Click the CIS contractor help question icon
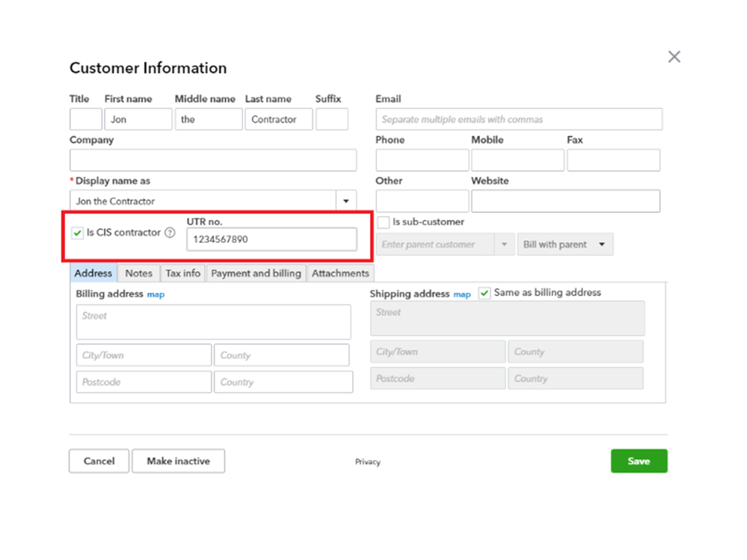747x560 pixels. coord(170,233)
